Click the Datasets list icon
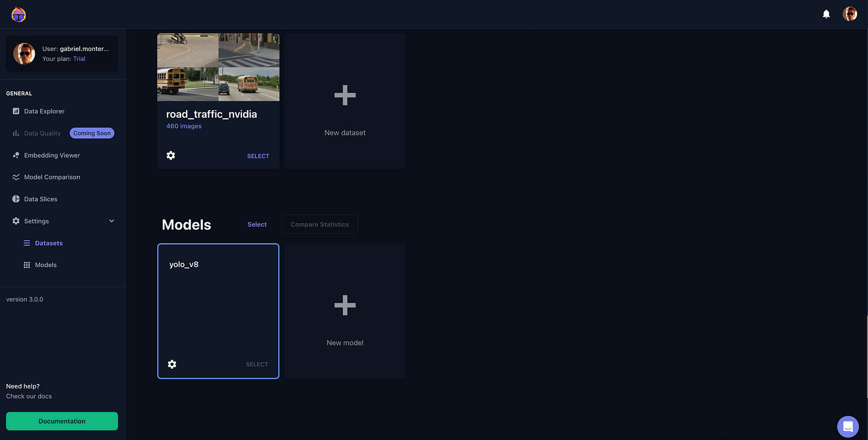 pyautogui.click(x=27, y=243)
